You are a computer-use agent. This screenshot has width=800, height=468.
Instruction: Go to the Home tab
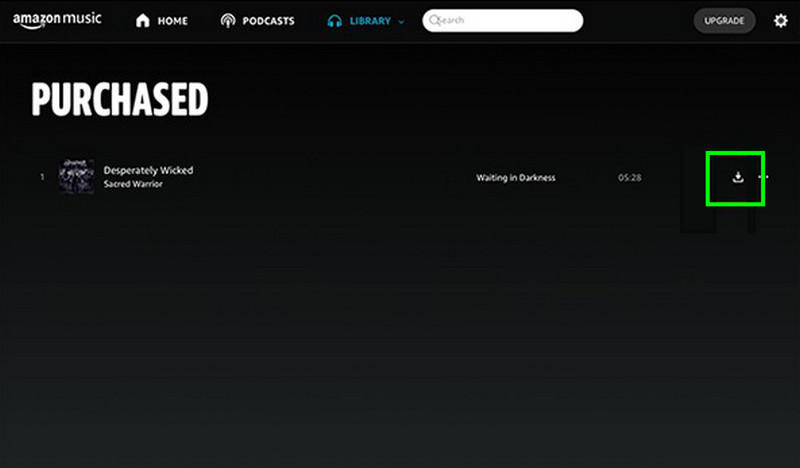coord(162,21)
